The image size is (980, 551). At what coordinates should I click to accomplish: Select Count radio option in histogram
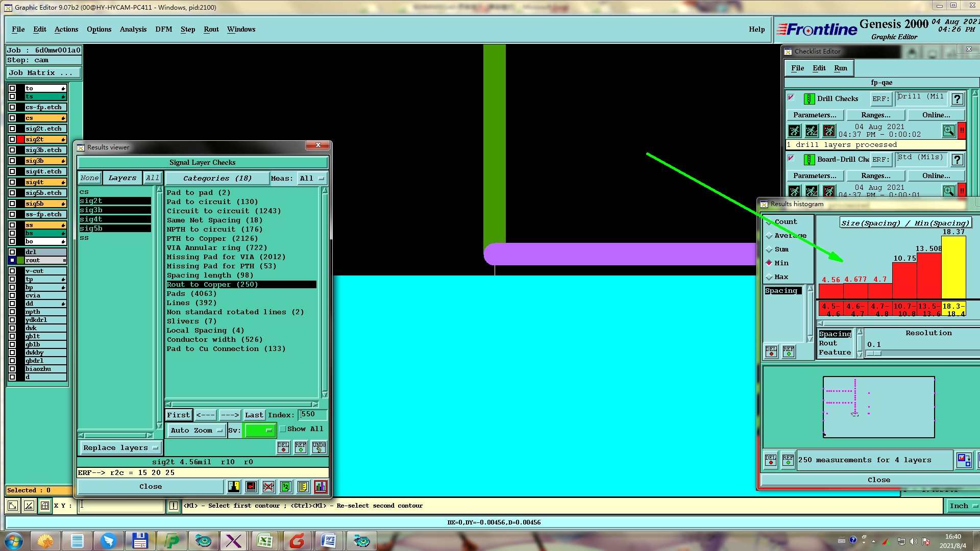(769, 222)
